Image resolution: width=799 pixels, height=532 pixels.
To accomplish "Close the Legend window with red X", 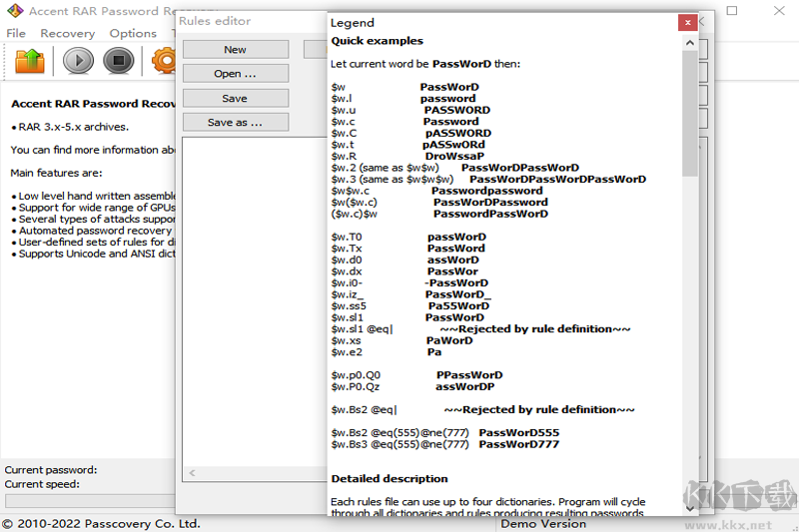I will coord(687,23).
